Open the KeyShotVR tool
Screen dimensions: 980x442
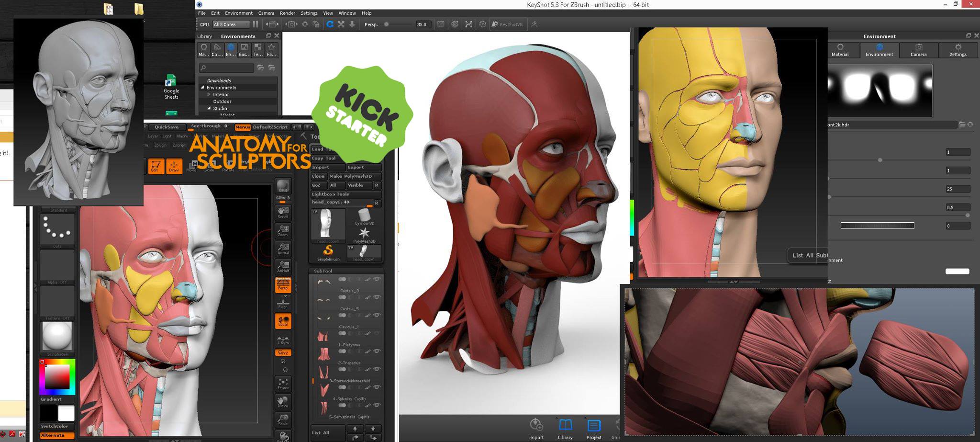(508, 24)
